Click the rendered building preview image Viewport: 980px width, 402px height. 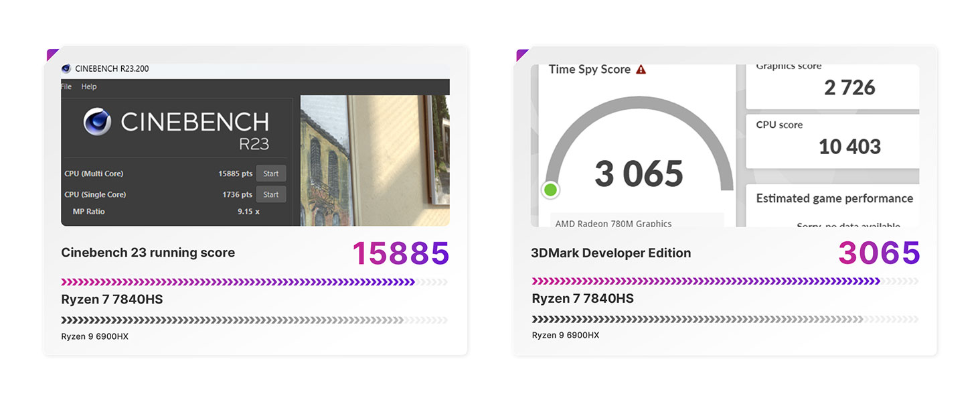[374, 159]
